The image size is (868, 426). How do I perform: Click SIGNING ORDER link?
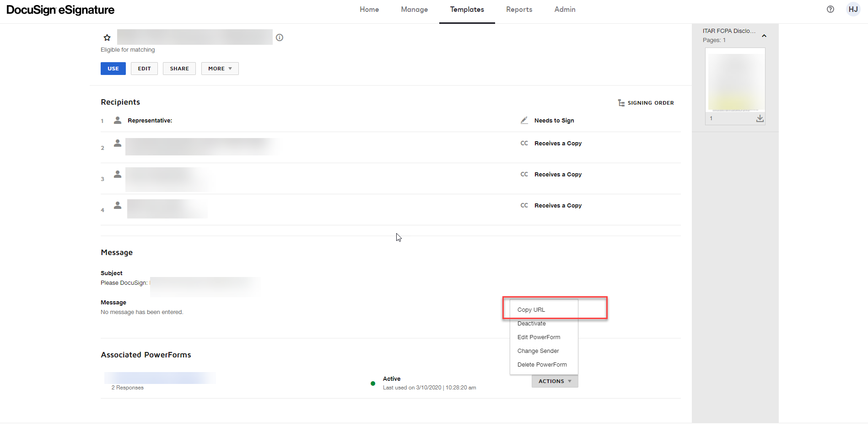[651, 103]
